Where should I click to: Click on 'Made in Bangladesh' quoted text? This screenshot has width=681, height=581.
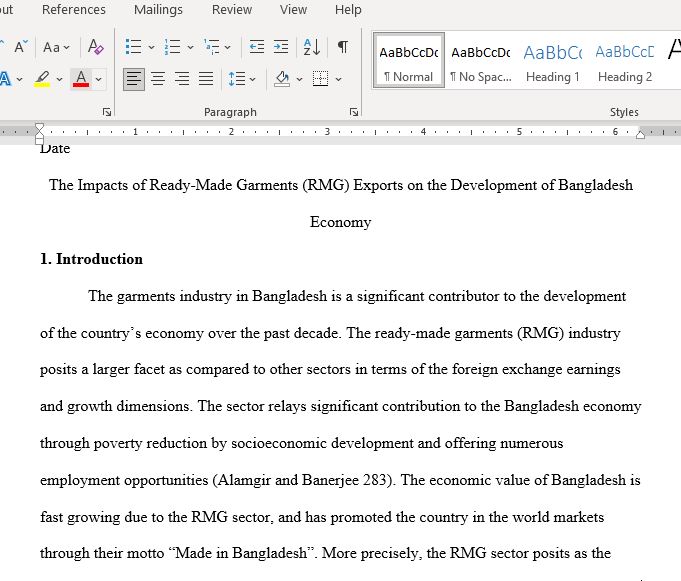[x=241, y=553]
